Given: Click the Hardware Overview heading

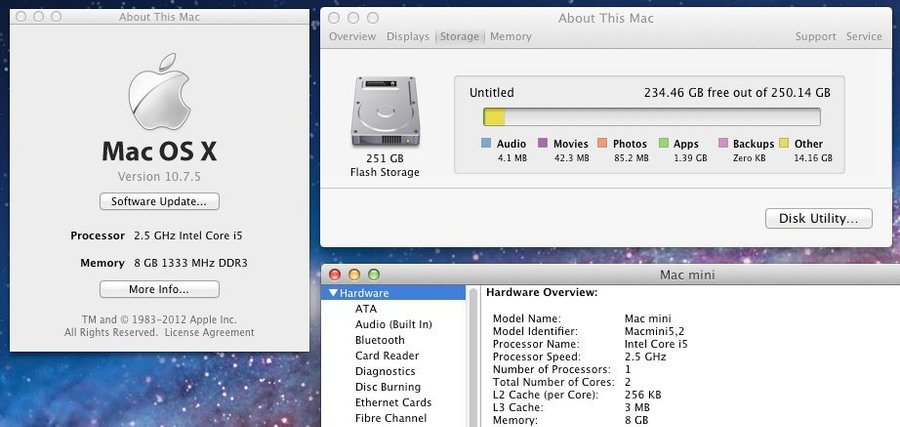Looking at the screenshot, I should pyautogui.click(x=542, y=293).
